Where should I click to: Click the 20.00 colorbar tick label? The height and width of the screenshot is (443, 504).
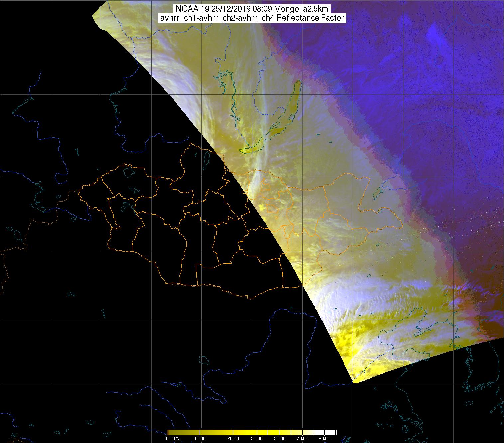(233, 438)
